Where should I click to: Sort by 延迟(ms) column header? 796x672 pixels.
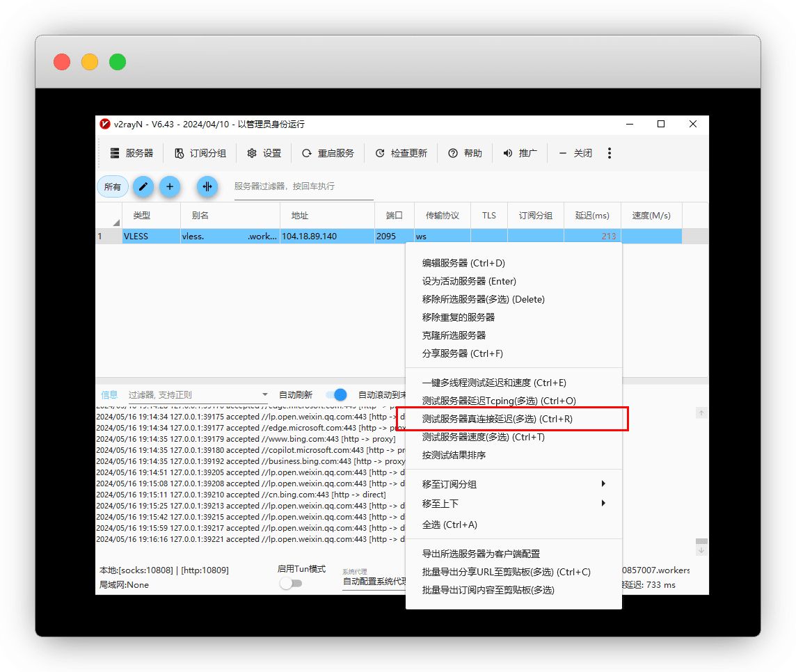pos(592,216)
